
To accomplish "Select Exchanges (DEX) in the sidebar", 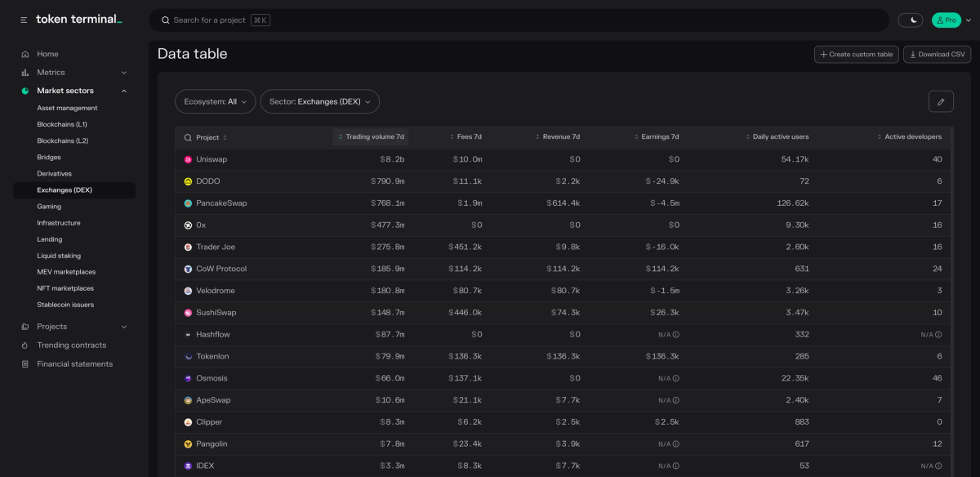I will [x=65, y=189].
